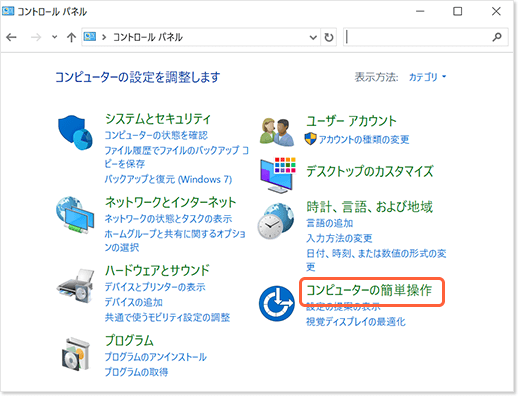Open アカウントの種類の変更 link
The image size is (518, 400).
click(x=364, y=139)
